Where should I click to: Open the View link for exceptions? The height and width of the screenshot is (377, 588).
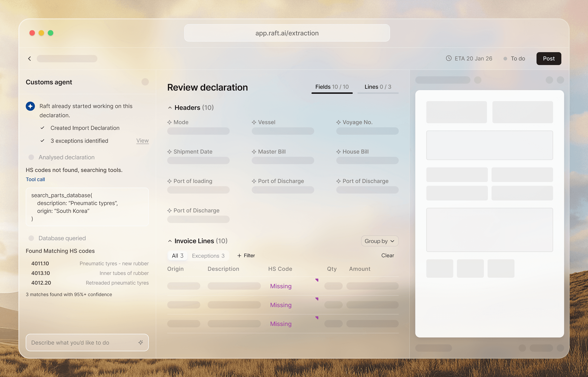142,140
